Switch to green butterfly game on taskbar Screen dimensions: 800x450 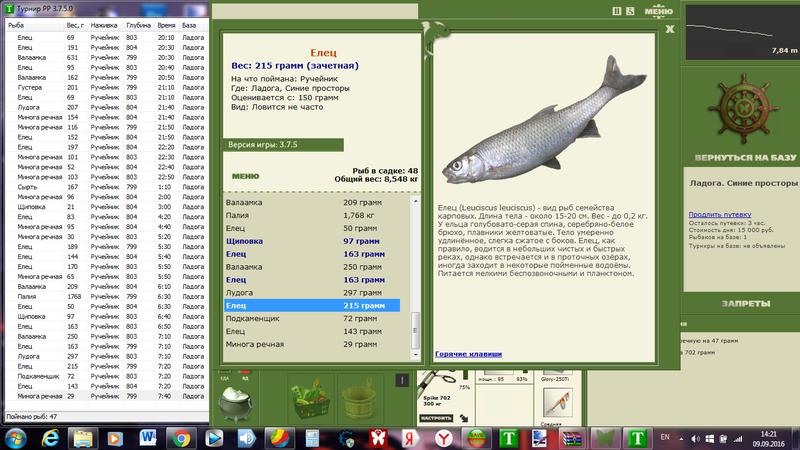[x=605, y=438]
